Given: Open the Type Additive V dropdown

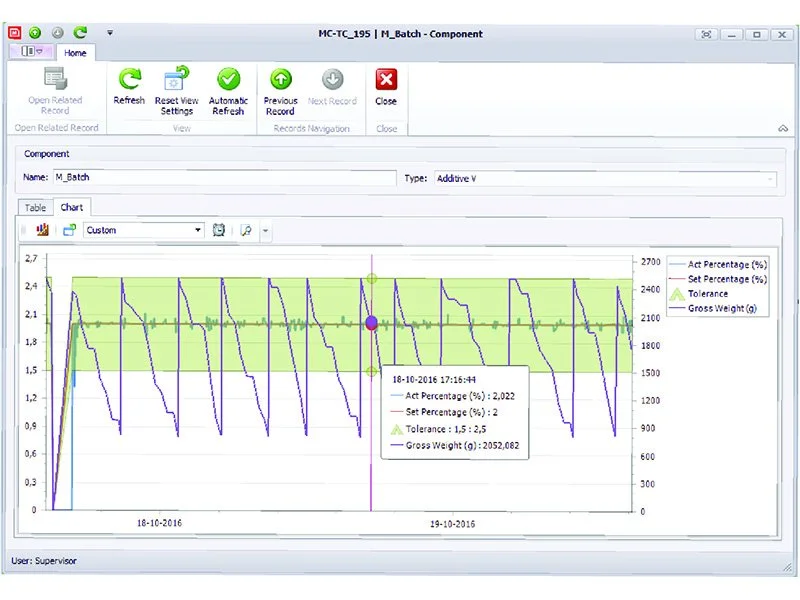Looking at the screenshot, I should [605, 179].
